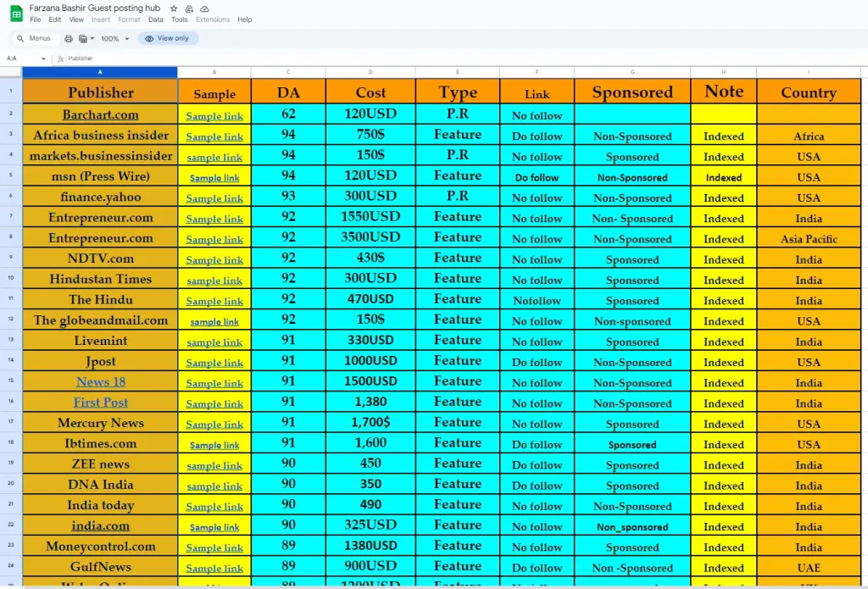Select the NDTV.com cell
This screenshot has height=589, width=868.
(100, 258)
